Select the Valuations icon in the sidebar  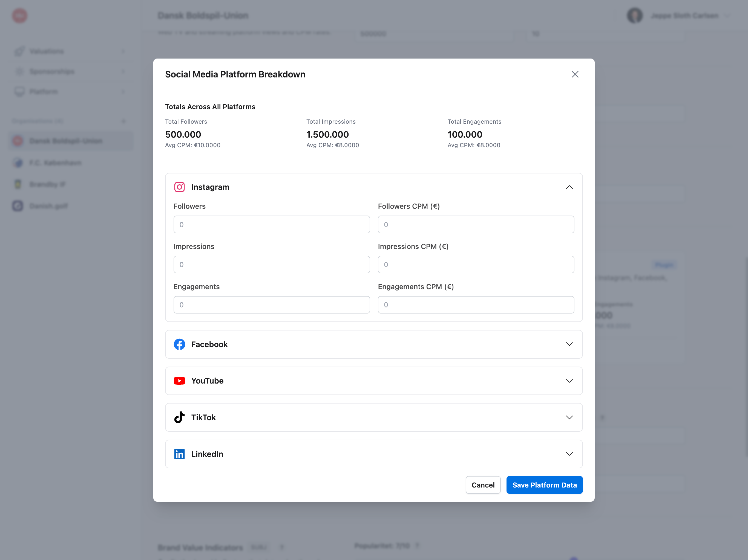click(19, 51)
